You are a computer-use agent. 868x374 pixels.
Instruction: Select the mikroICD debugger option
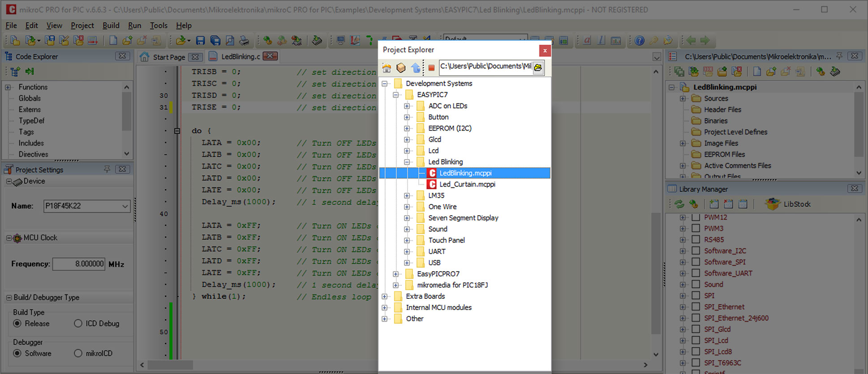click(93, 353)
